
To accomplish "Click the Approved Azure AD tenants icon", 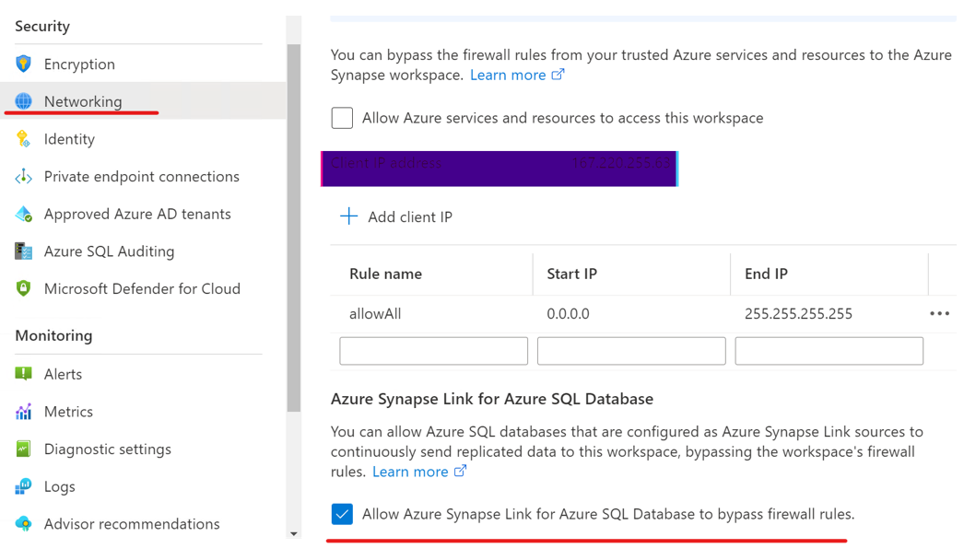I will pos(24,215).
